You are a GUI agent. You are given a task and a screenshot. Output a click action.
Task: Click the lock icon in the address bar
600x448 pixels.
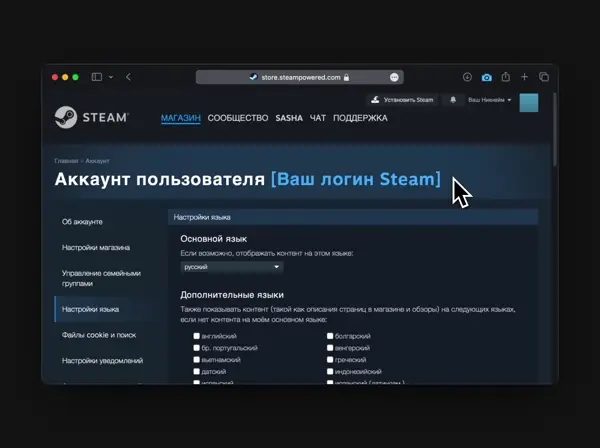click(x=346, y=77)
